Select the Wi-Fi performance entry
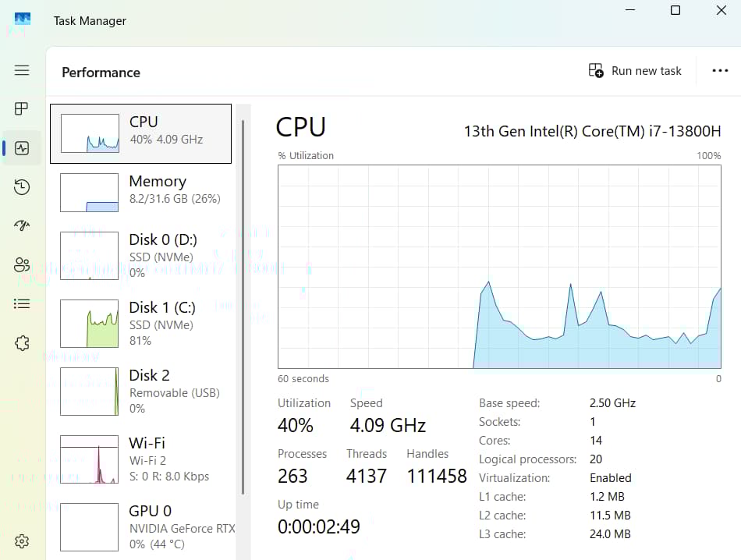 140,459
